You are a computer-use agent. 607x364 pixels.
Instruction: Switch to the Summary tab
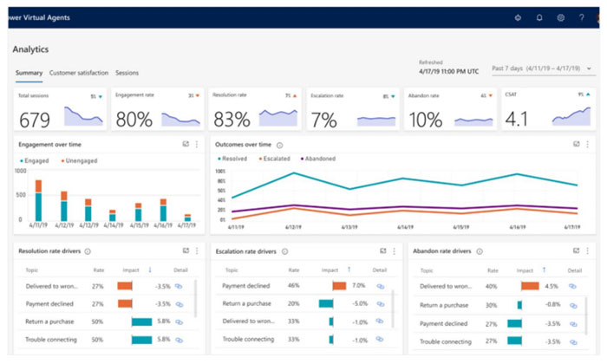point(29,73)
